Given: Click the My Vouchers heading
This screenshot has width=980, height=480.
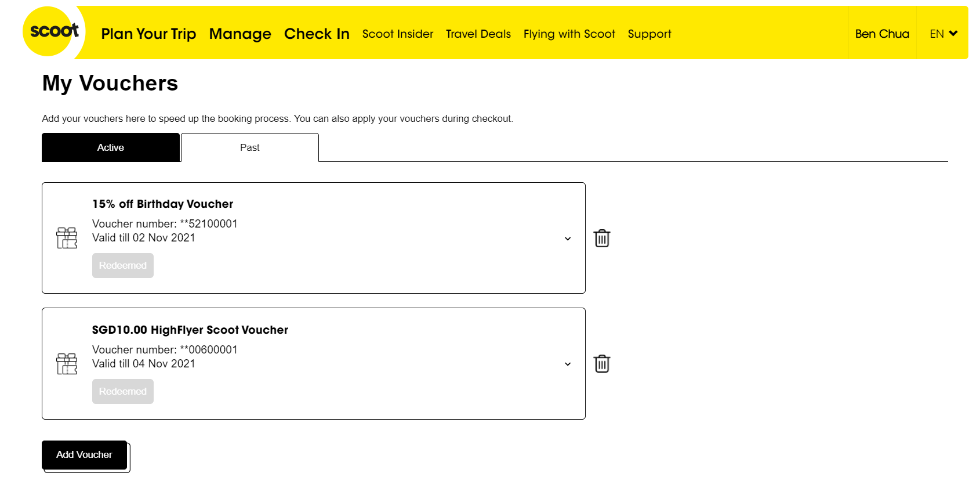Looking at the screenshot, I should tap(110, 84).
